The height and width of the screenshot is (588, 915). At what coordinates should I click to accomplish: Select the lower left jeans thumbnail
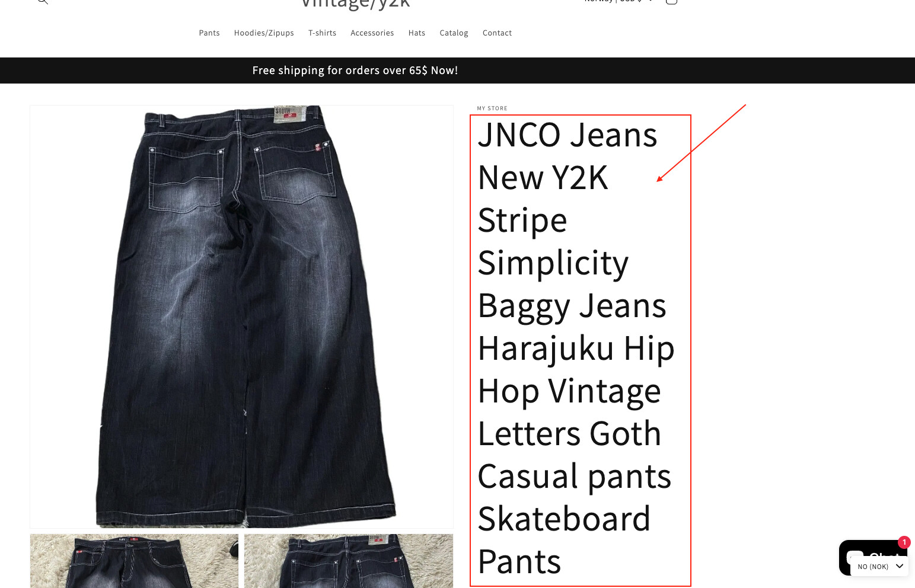[134, 561]
